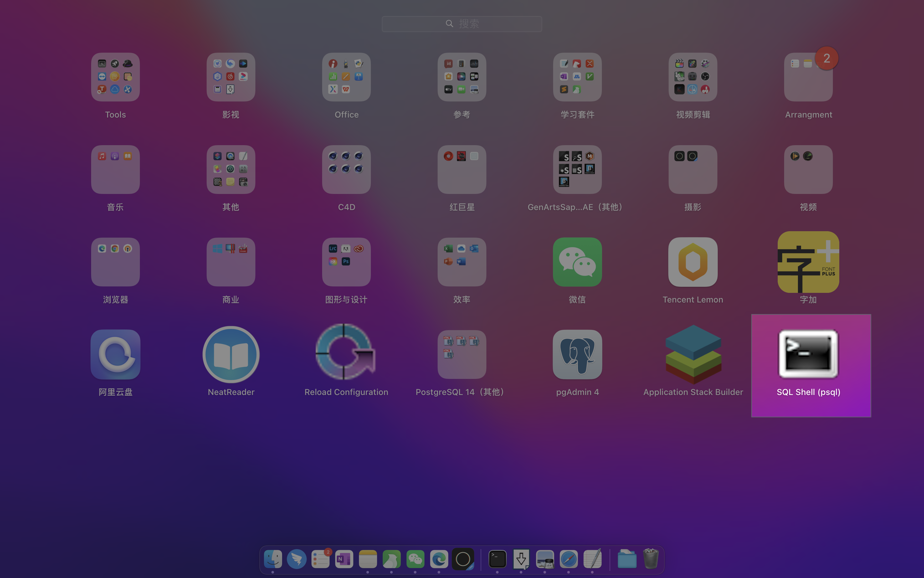The image size is (924, 578).
Task: Launch pgAdmin 4 app
Action: 577,355
